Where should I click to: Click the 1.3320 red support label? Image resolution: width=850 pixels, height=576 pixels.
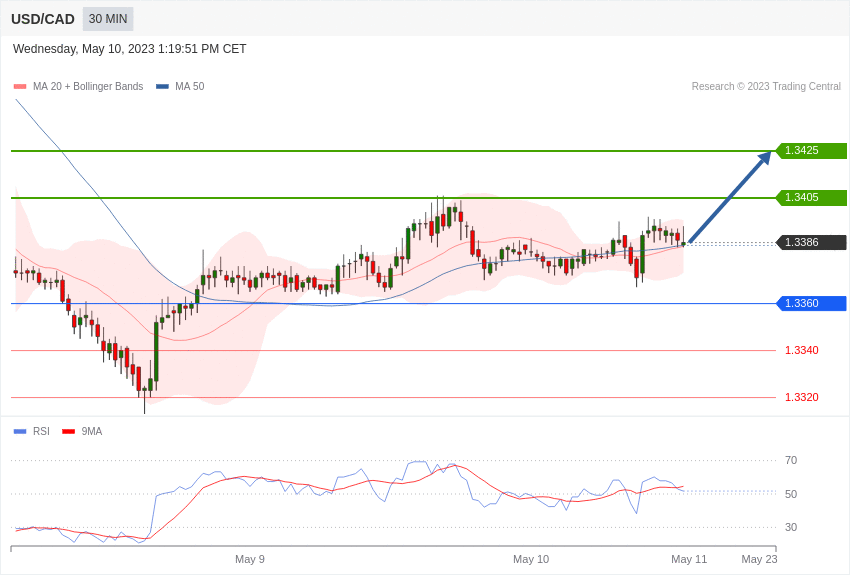tap(802, 398)
